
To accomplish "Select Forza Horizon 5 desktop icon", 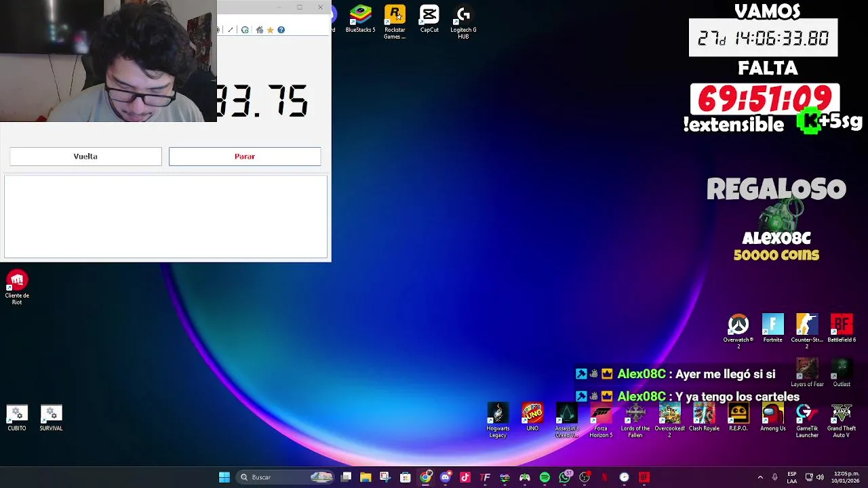I will point(601,421).
